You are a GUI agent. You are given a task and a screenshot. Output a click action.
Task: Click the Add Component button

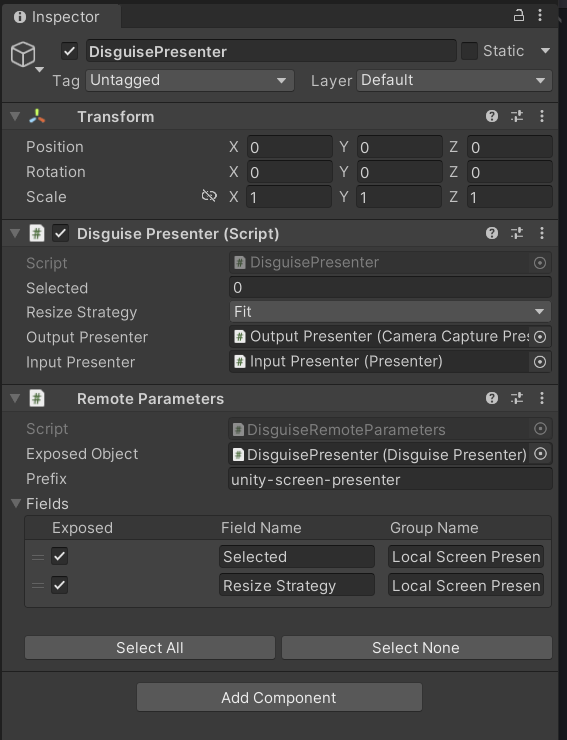[x=279, y=697]
